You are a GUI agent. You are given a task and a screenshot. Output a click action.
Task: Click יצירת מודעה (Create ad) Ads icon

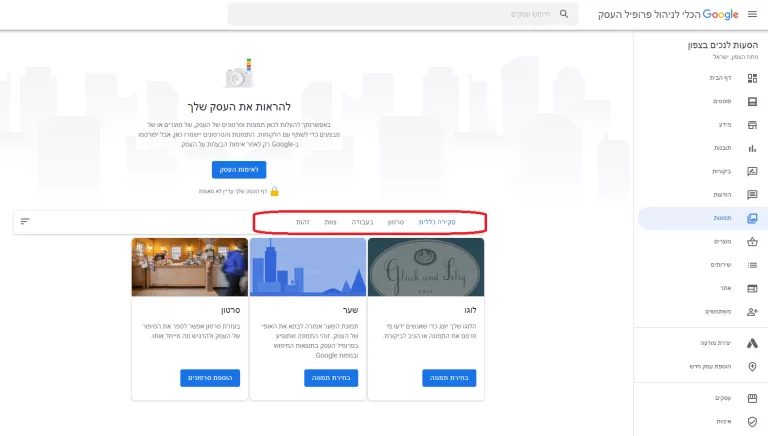click(752, 343)
